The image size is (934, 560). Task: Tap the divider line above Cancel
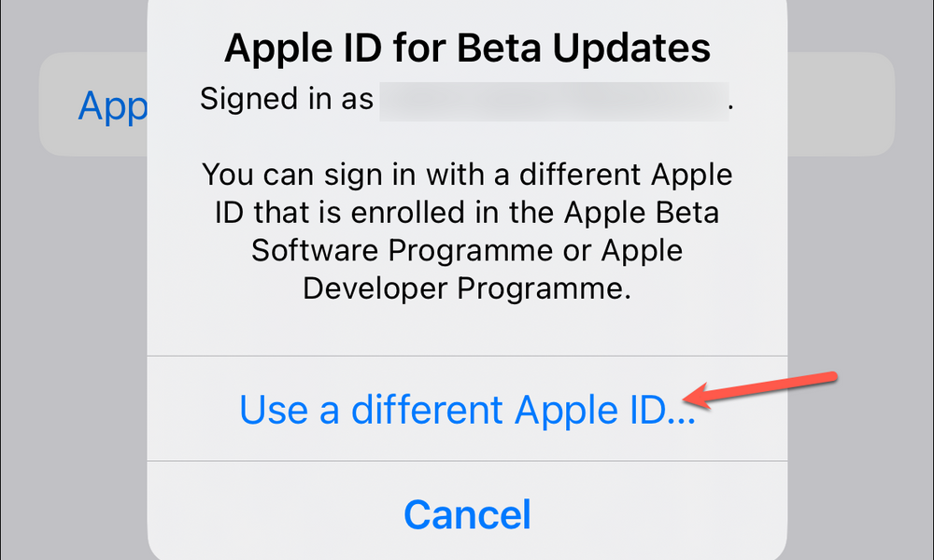coord(467,461)
